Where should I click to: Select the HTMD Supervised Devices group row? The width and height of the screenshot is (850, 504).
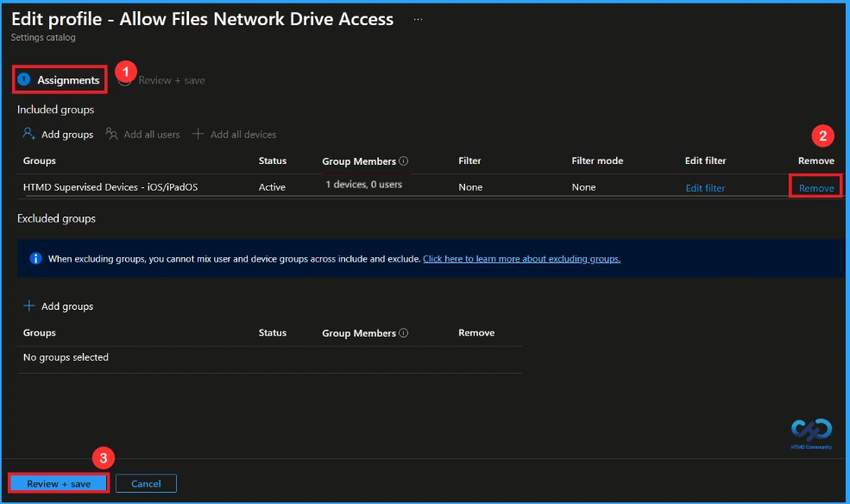pos(112,186)
